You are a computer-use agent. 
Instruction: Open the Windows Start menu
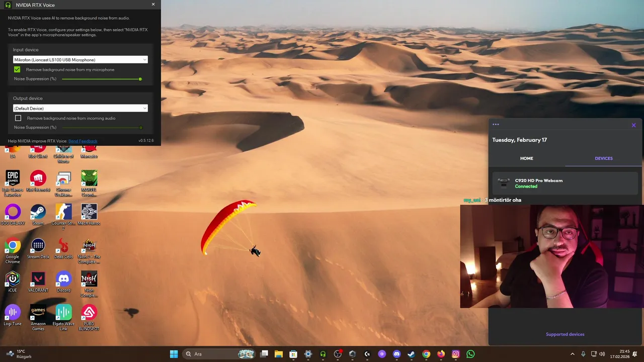174,354
